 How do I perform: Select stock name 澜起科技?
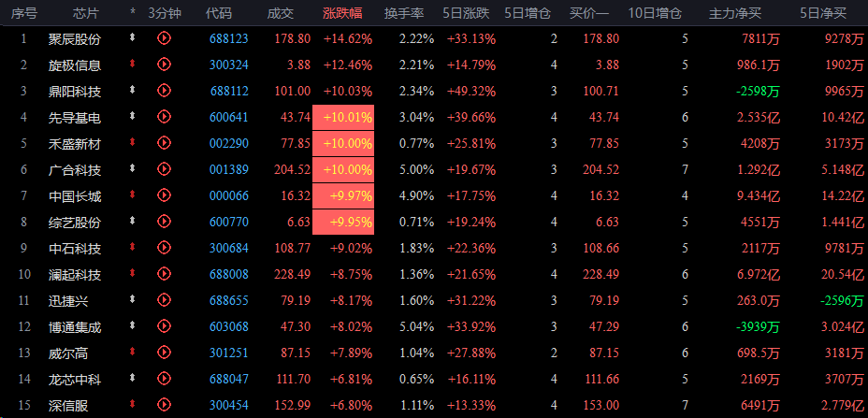click(x=75, y=275)
